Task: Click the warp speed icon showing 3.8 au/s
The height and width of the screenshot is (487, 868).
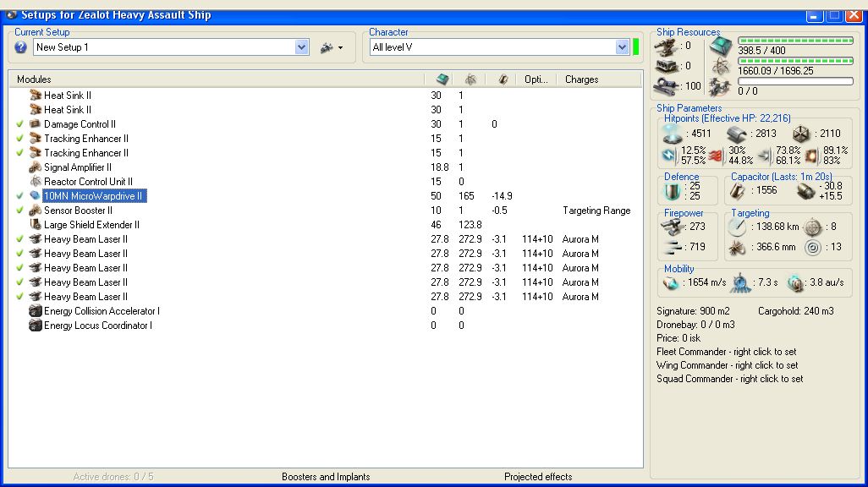Action: [x=795, y=282]
